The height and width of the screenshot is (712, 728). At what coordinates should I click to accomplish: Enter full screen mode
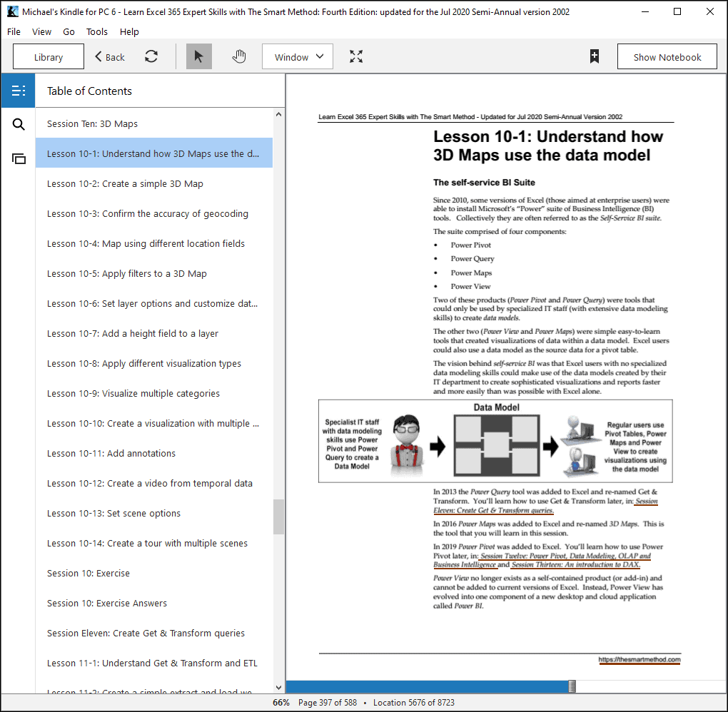click(356, 56)
